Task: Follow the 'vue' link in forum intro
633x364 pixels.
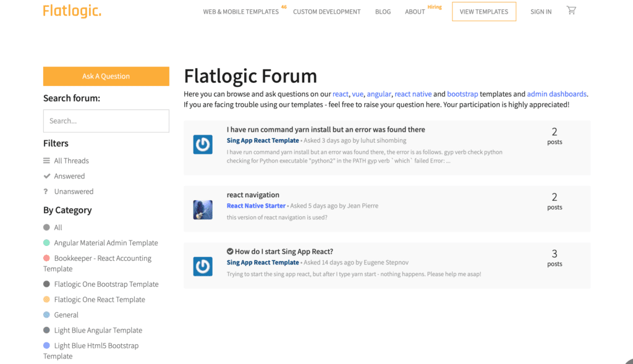Action: pos(358,94)
